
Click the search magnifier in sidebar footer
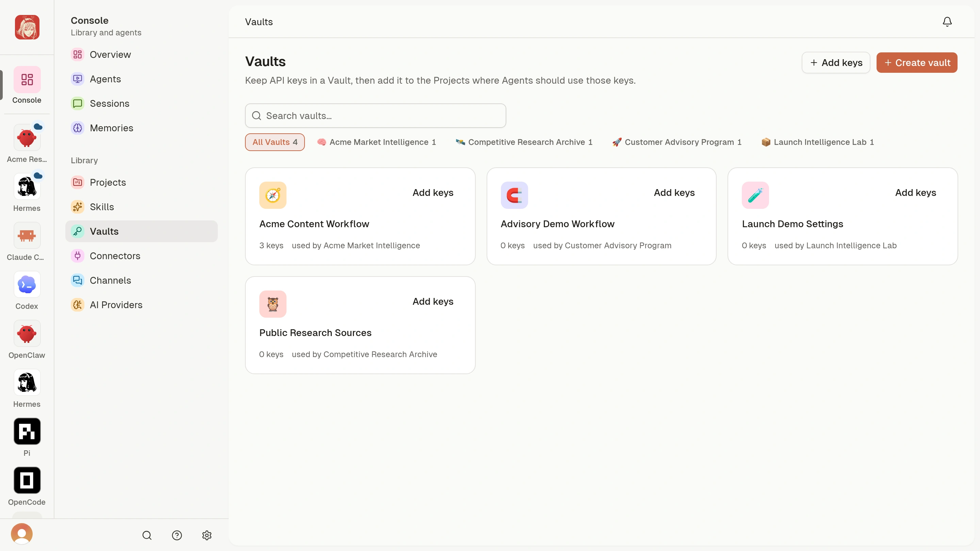(147, 535)
